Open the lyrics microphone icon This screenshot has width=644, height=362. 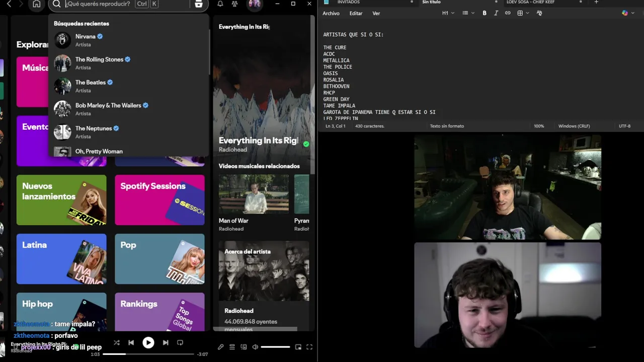click(220, 347)
